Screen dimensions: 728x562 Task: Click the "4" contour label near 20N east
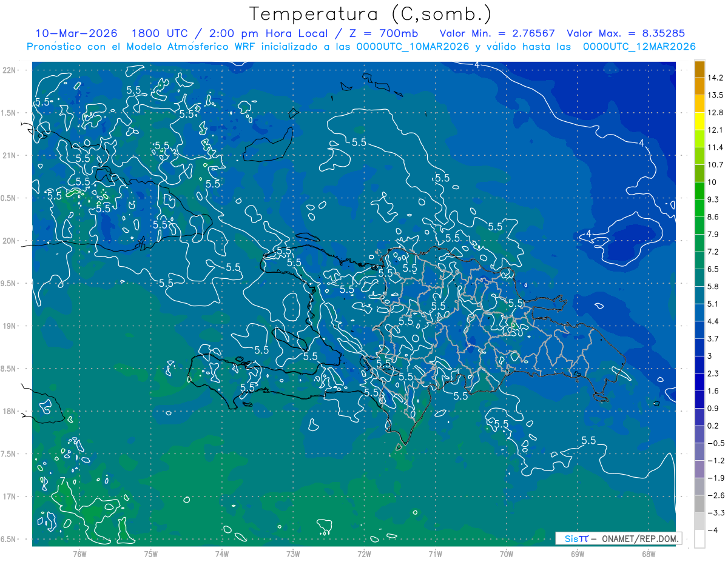pyautogui.click(x=589, y=234)
